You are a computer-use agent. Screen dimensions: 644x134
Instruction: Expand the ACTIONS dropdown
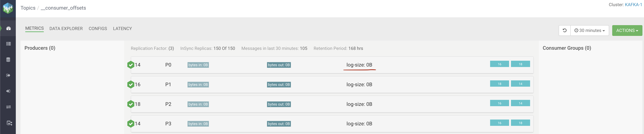627,30
